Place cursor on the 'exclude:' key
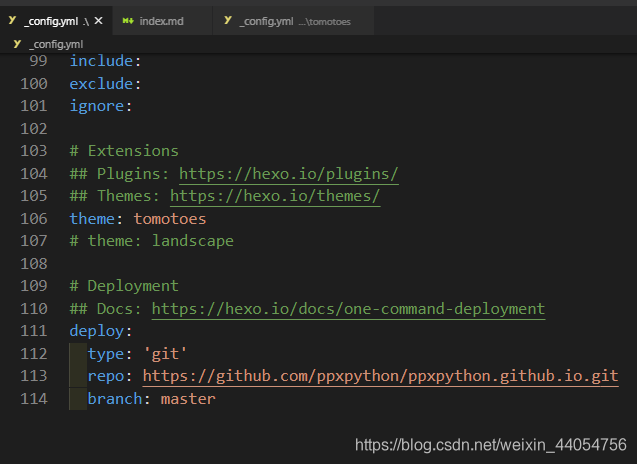The height and width of the screenshot is (464, 637). point(105,84)
